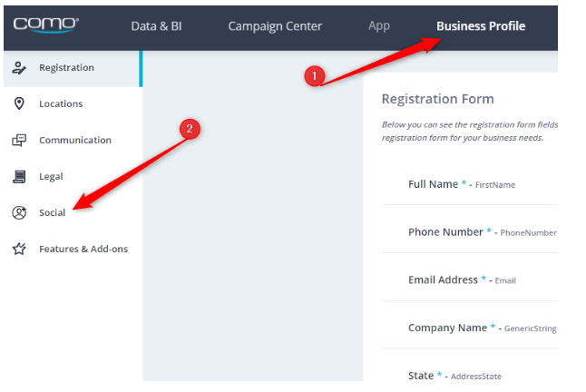The height and width of the screenshot is (392, 586).
Task: Open the Legal section label
Action: point(51,176)
